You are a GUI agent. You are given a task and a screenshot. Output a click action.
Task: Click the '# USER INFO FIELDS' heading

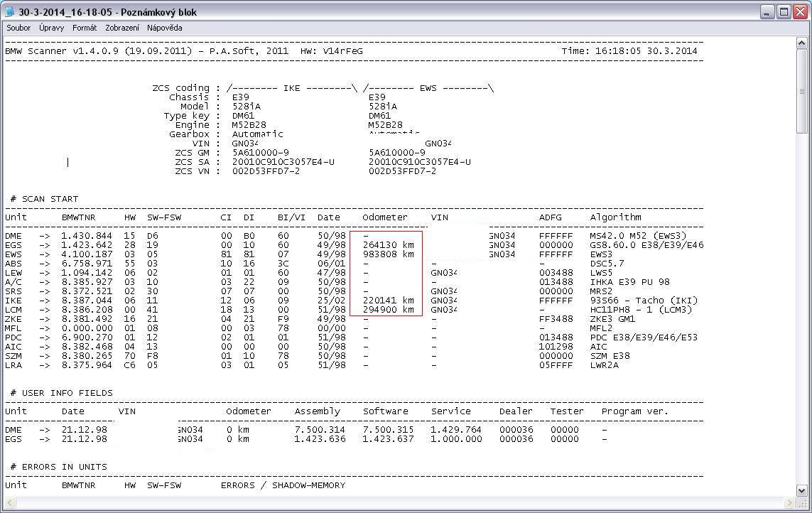point(62,393)
